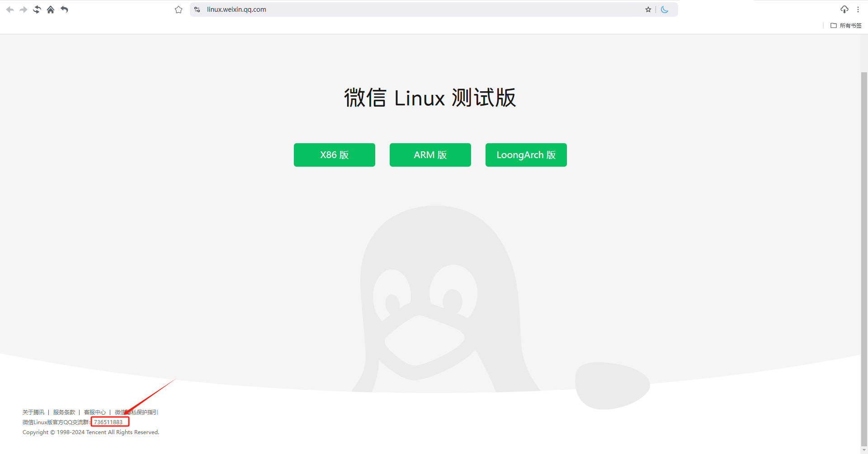Image resolution: width=868 pixels, height=454 pixels.
Task: Go back with the browser back arrow
Action: (x=10, y=9)
